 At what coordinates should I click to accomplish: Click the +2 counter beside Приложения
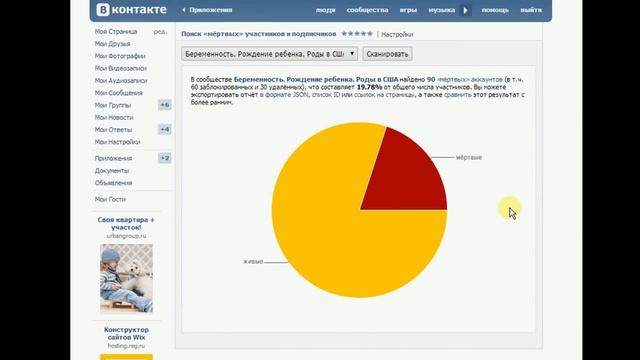164,158
